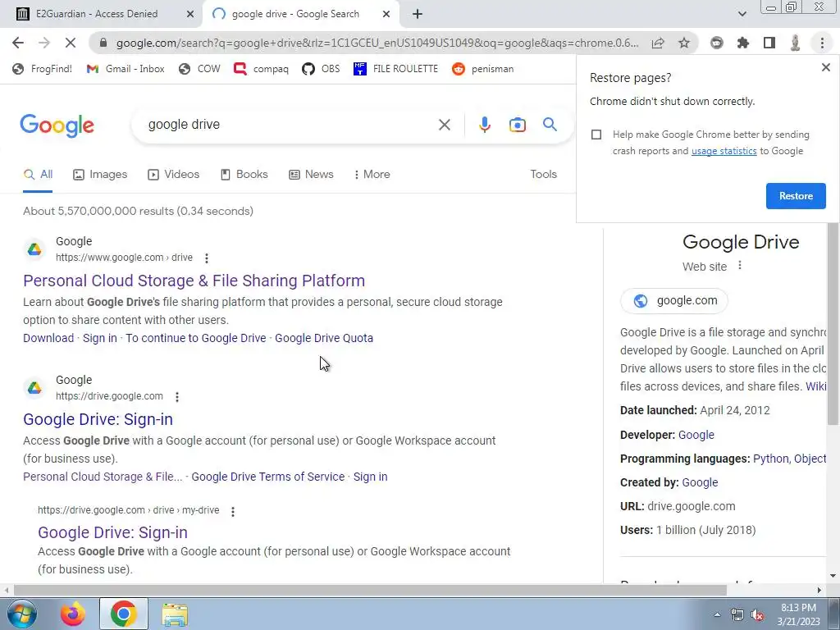
Task: Open the Developer: Google link
Action: tap(696, 435)
